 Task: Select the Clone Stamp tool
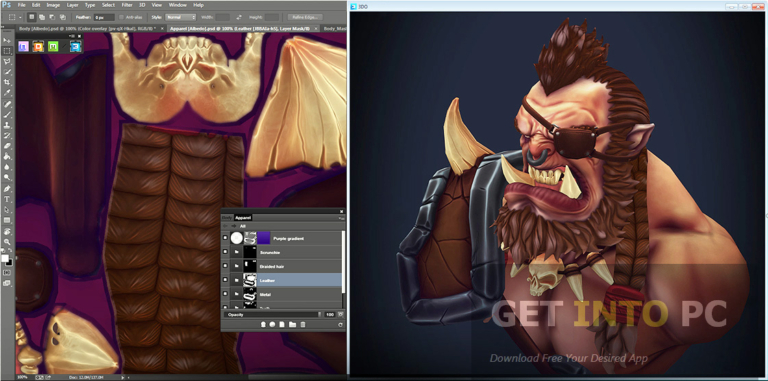7,125
